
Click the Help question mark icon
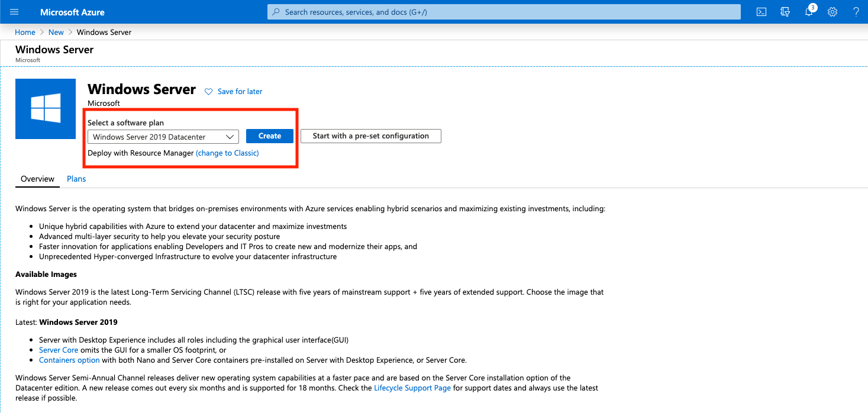pos(856,12)
